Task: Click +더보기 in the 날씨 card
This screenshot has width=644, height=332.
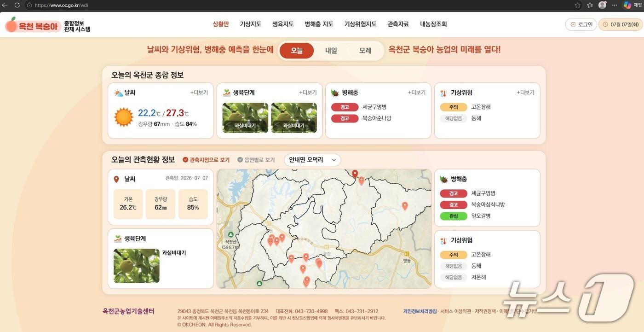Action: [199, 93]
